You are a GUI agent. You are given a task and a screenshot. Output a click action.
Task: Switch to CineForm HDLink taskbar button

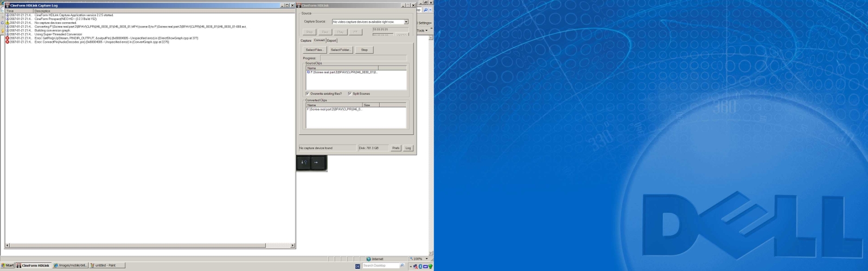(34, 266)
